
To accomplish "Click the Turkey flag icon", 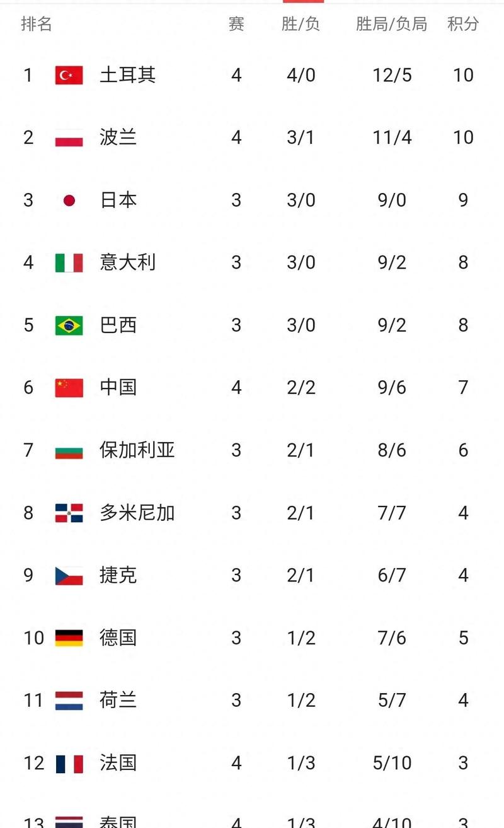I will coord(69,76).
